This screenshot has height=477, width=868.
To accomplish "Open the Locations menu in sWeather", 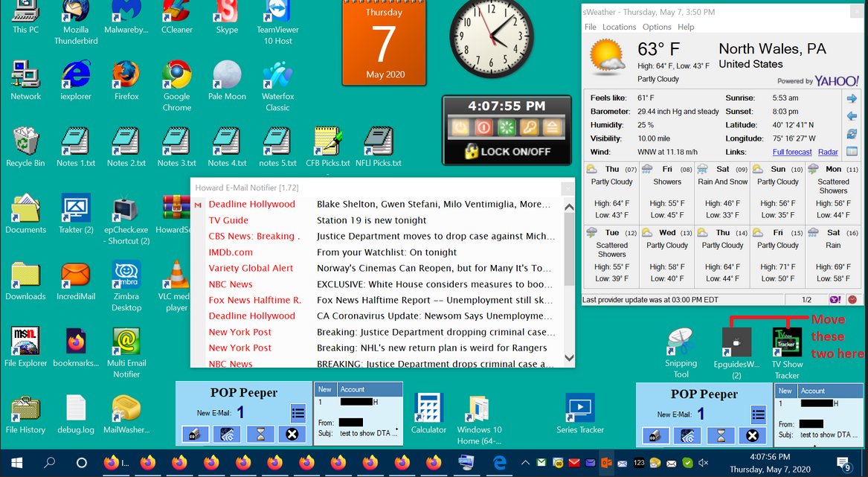I will (619, 27).
